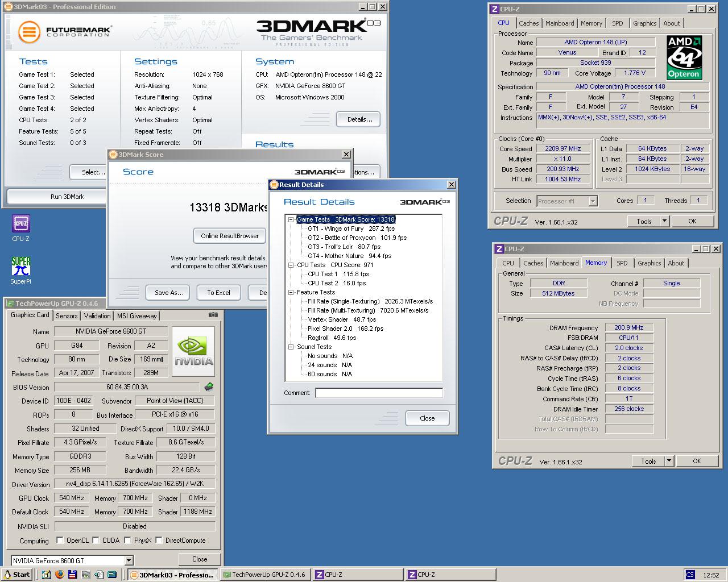The width and height of the screenshot is (728, 582).
Task: Click the NVIDIA logo in GPU-Z
Action: (193, 352)
